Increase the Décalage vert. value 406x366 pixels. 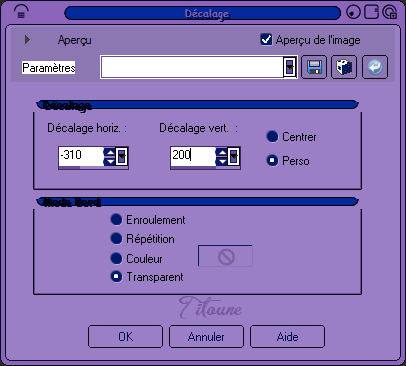coord(221,152)
